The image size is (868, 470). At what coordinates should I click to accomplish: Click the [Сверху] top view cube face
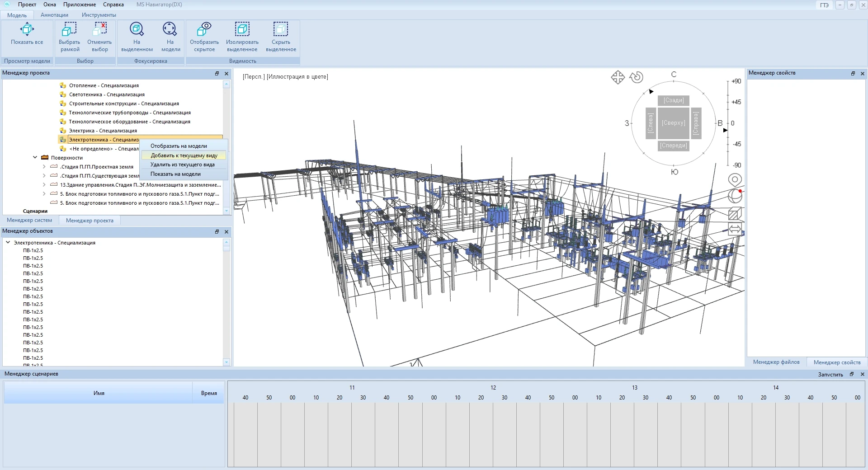pyautogui.click(x=673, y=123)
